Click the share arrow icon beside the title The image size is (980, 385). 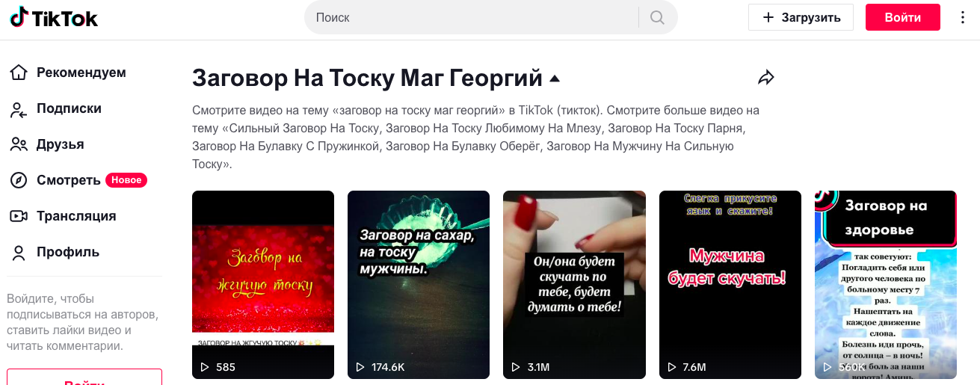point(765,77)
